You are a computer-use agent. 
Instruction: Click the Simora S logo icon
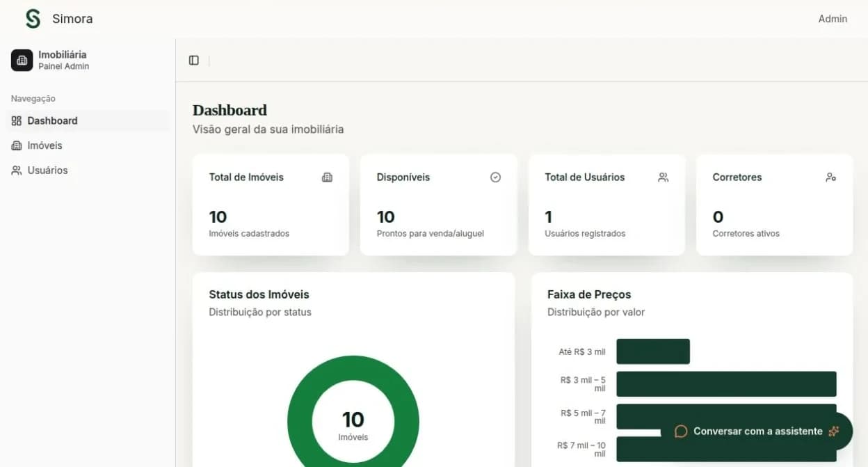33,19
